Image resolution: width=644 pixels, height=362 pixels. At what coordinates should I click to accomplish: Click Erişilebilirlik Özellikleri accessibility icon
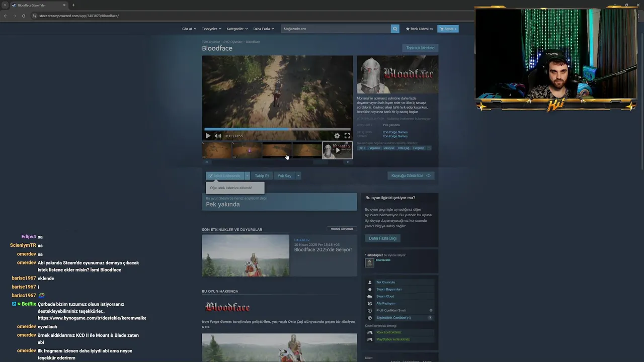click(x=370, y=318)
